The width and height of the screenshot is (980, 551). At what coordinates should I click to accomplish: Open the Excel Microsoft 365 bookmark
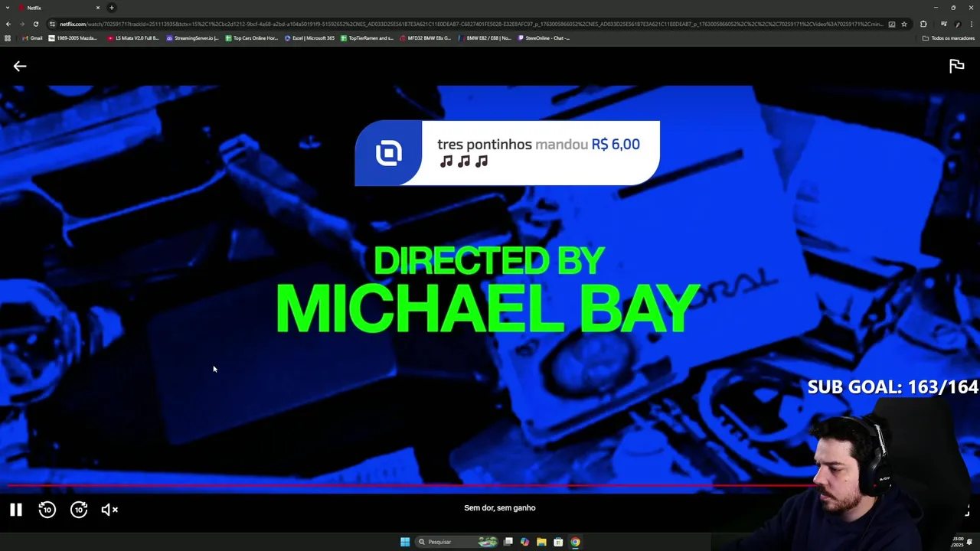coord(309,37)
